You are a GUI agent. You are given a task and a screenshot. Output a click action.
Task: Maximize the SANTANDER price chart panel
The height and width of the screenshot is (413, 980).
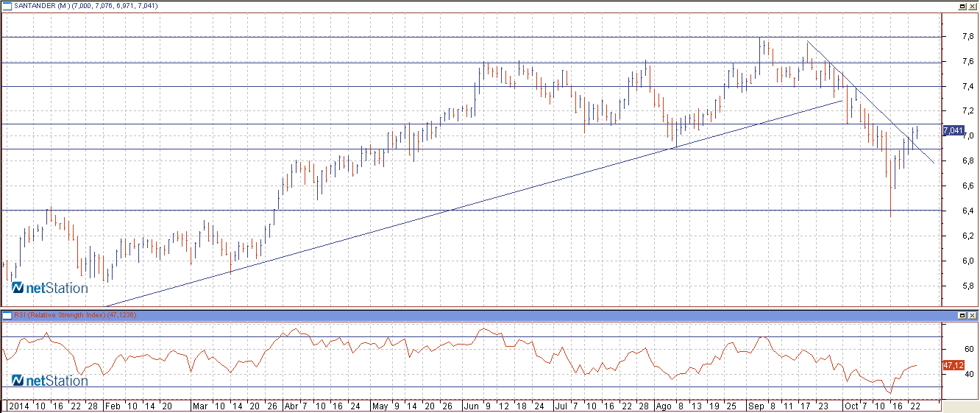pyautogui.click(x=962, y=6)
